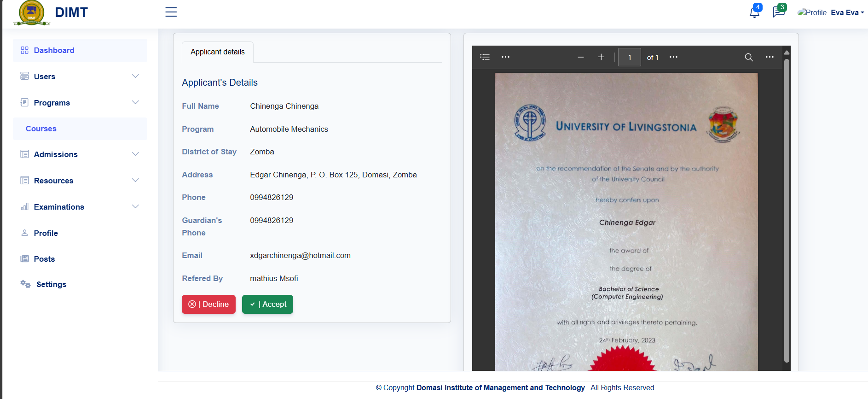Click the Profile person icon
Image resolution: width=868 pixels, height=399 pixels.
click(x=24, y=233)
